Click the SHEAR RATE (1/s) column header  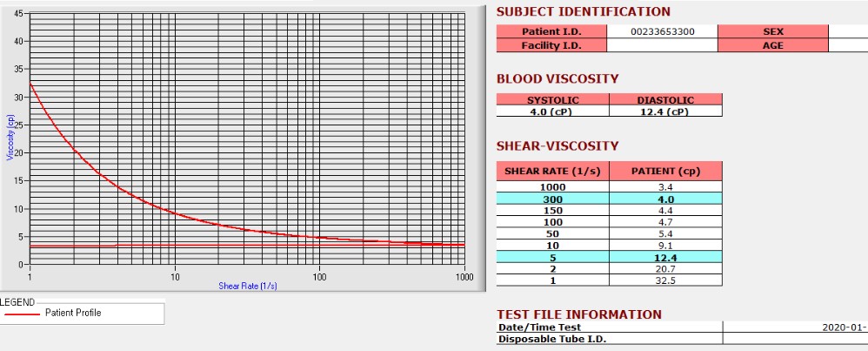coord(552,172)
